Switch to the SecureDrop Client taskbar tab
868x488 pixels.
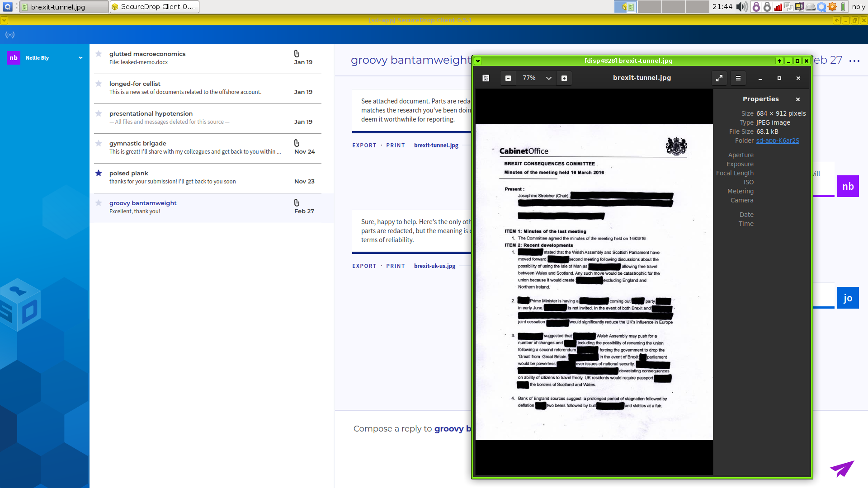pyautogui.click(x=154, y=7)
